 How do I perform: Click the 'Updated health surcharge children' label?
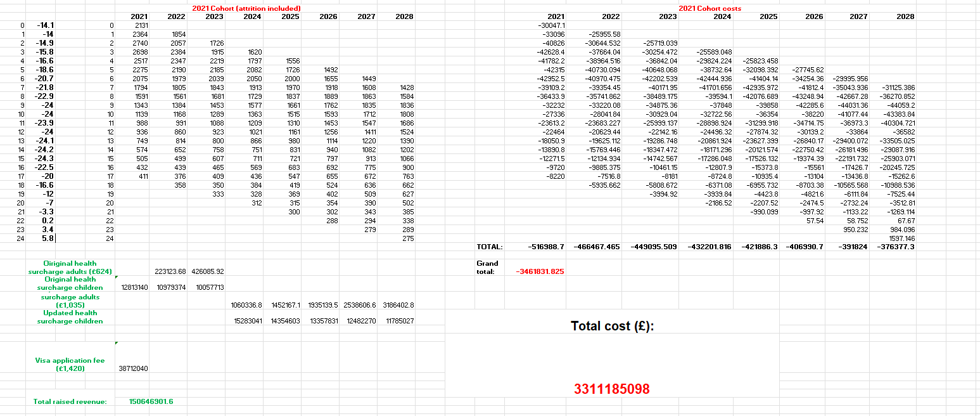point(70,317)
